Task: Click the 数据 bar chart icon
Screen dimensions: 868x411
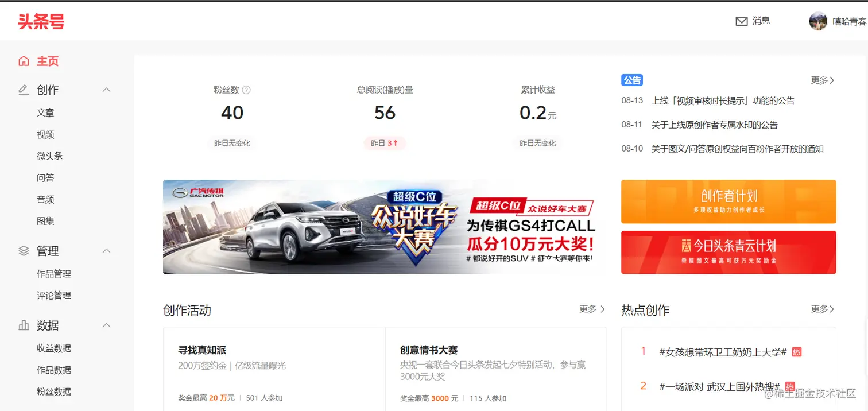Action: coord(24,325)
